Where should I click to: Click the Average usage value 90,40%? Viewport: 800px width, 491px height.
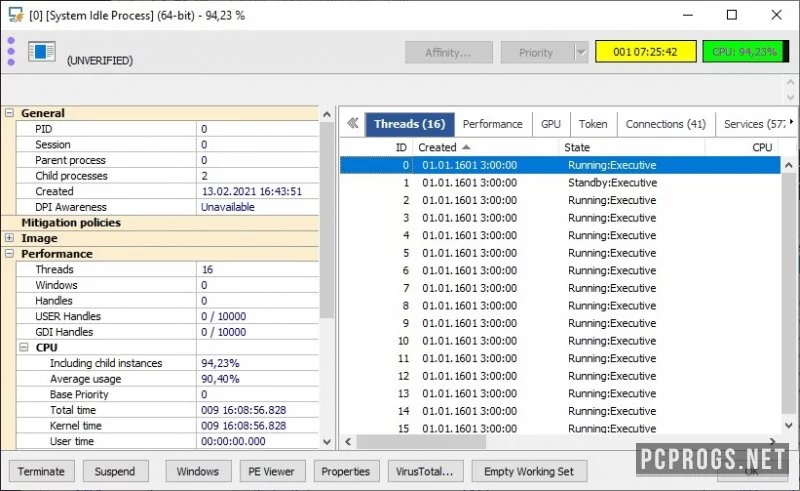coord(220,379)
